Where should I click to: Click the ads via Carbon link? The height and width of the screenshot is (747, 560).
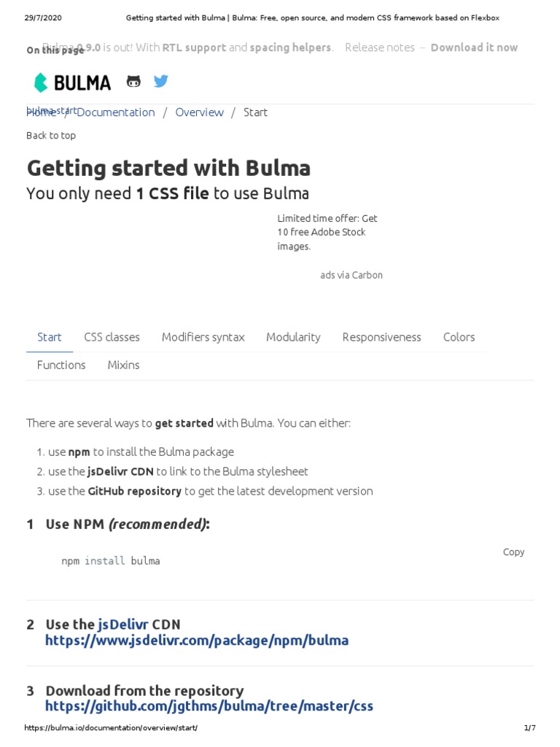(x=351, y=275)
